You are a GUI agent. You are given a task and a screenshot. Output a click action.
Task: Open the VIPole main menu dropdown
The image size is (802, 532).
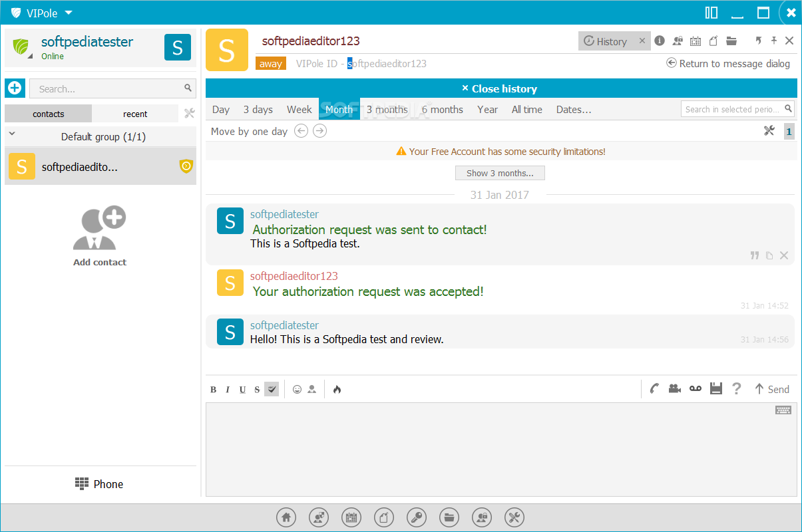pos(42,13)
